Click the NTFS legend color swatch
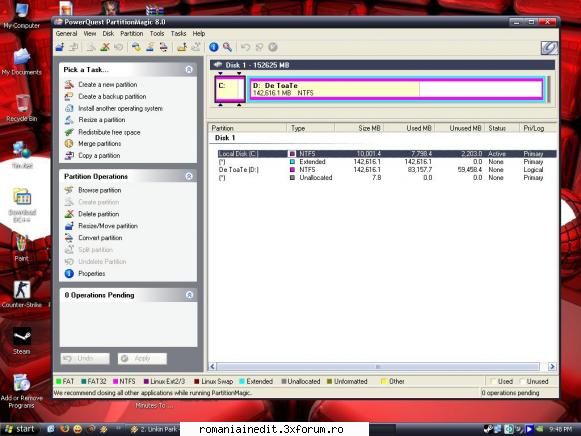581x436 pixels. pyautogui.click(x=115, y=381)
